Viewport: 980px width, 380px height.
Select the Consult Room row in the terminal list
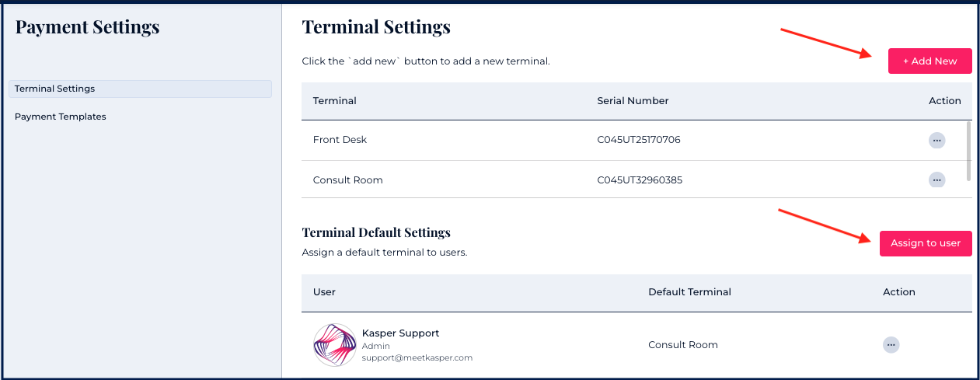[347, 180]
